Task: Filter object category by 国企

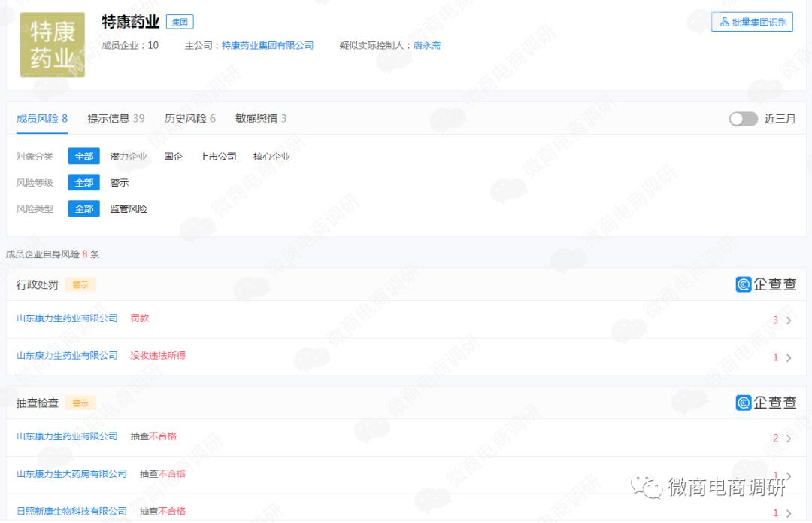Action: 173,157
